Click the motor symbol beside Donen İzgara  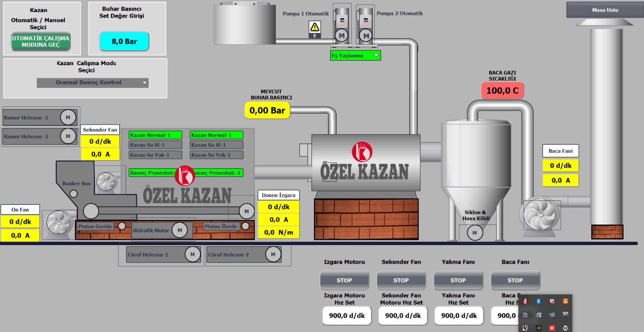click(x=247, y=211)
